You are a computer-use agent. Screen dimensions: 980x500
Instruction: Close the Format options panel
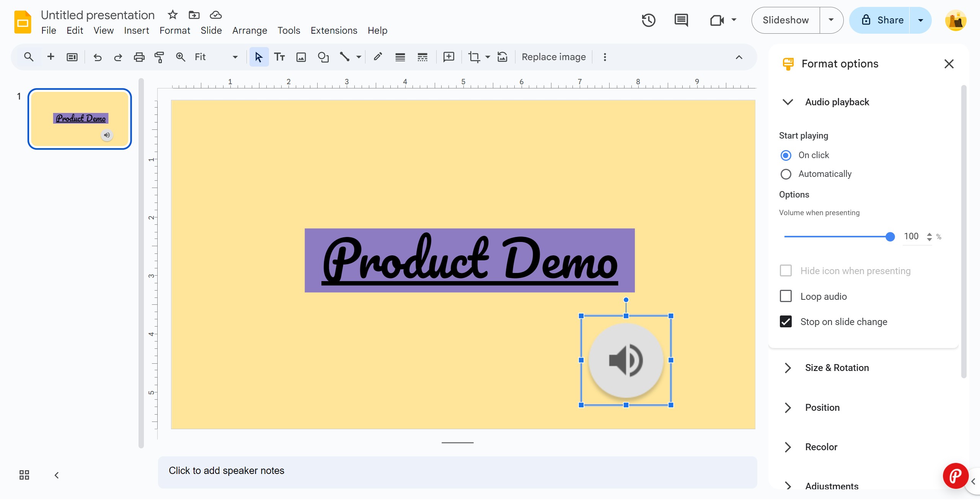pos(949,64)
